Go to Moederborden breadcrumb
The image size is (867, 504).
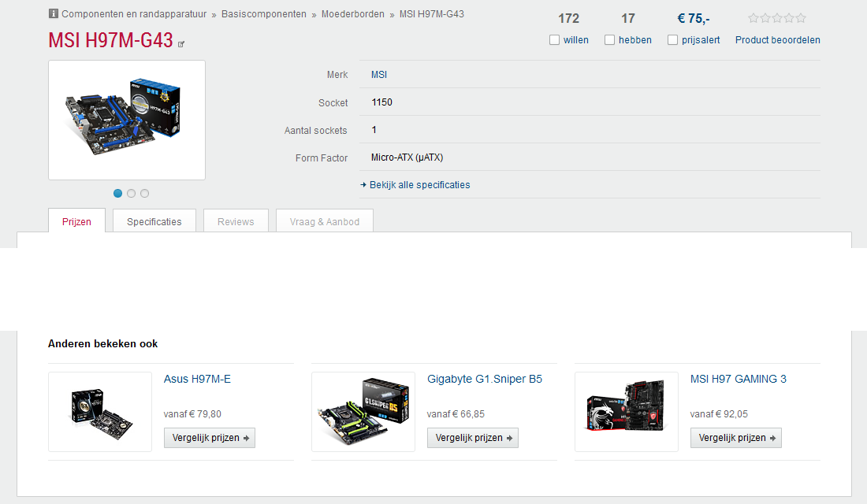pyautogui.click(x=353, y=14)
